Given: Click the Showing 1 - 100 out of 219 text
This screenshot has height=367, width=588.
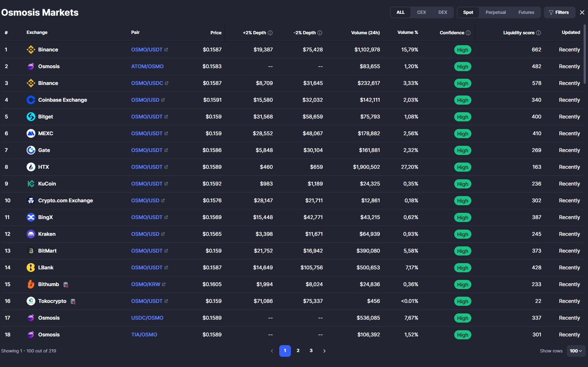Looking at the screenshot, I should (x=29, y=351).
